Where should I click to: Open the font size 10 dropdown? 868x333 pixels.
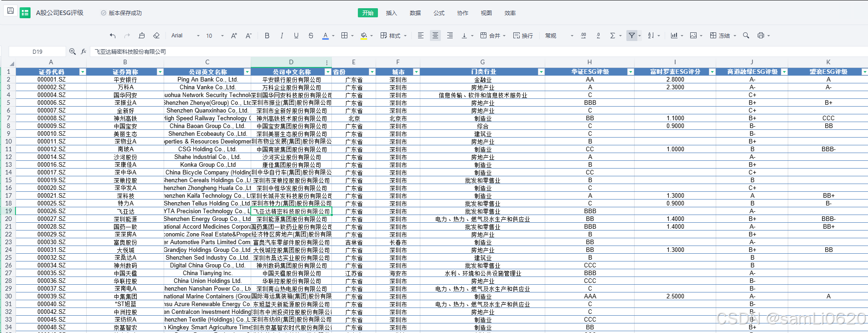click(215, 36)
